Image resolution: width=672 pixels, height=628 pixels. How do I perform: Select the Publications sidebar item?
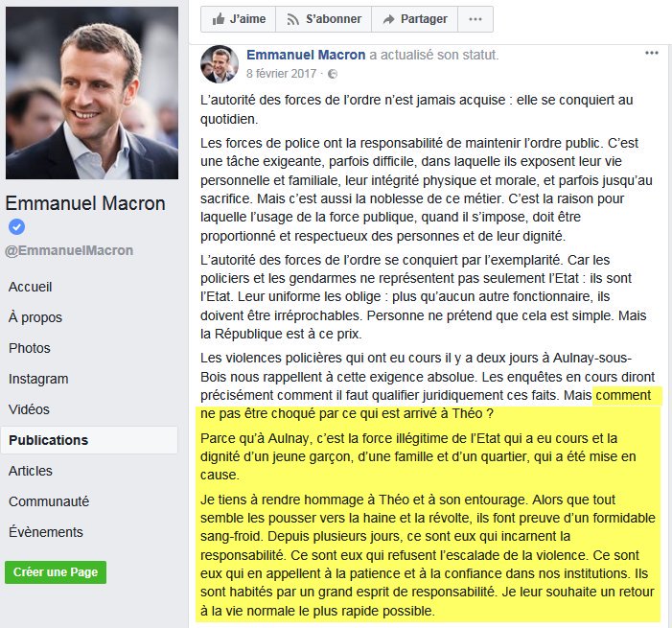[48, 440]
